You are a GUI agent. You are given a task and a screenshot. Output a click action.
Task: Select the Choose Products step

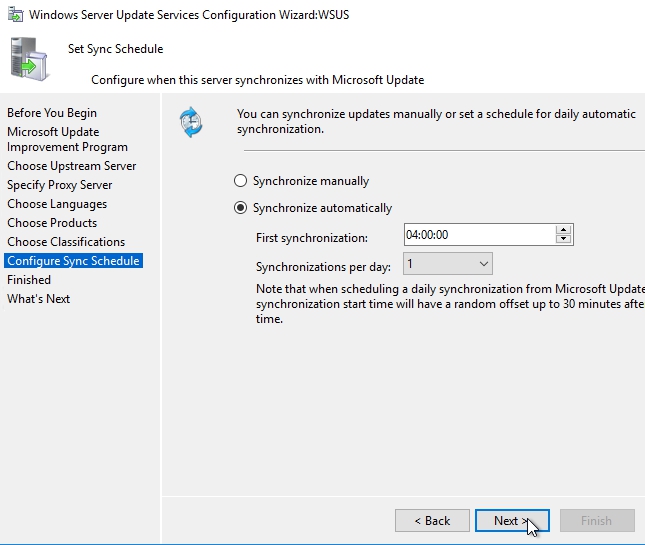coord(52,223)
